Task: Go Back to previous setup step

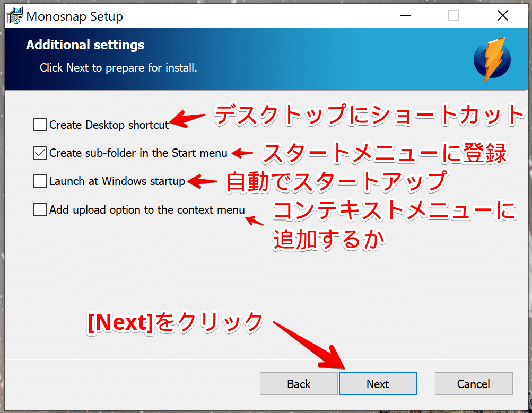Action: coord(299,383)
